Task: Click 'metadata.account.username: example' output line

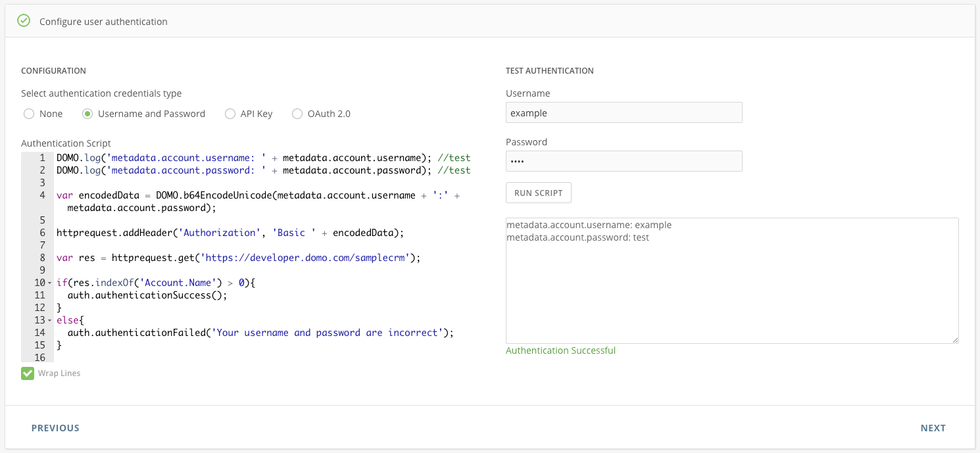Action: [x=589, y=225]
